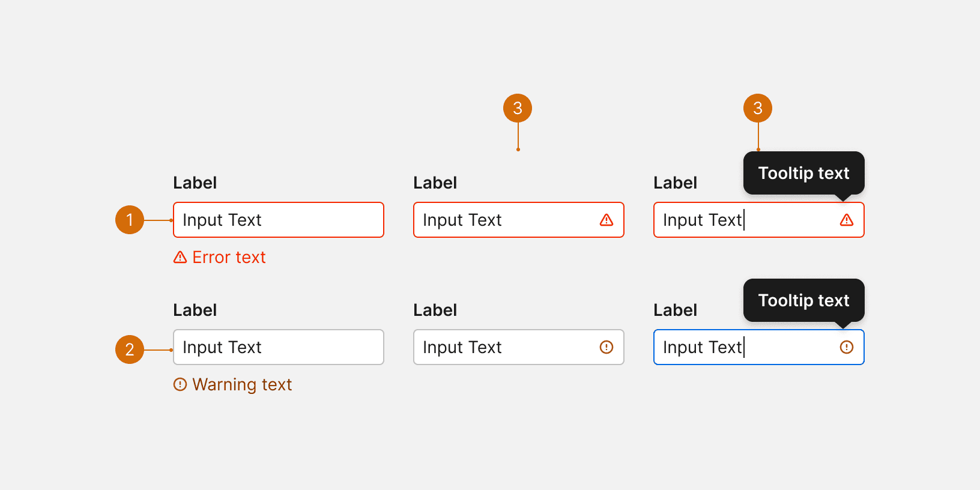Click the orange badge numbered 2
Viewport: 980px width, 490px height.
point(130,349)
